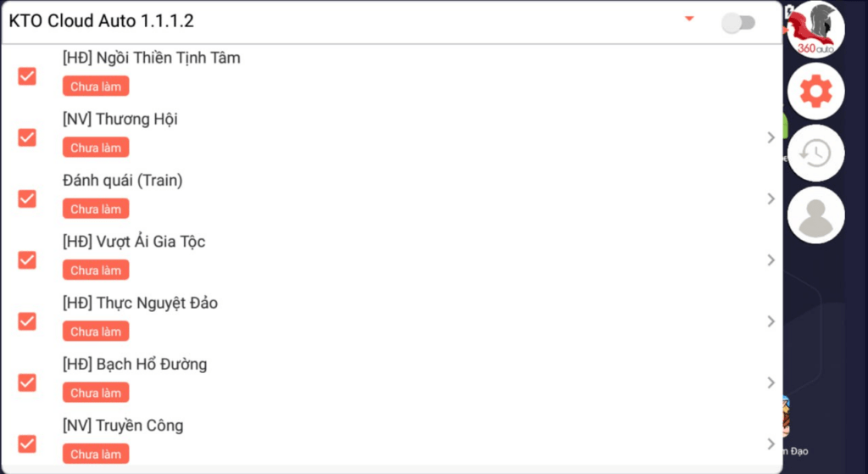Expand Truyền Công row chevron
Image resolution: width=868 pixels, height=474 pixels.
[x=771, y=444]
